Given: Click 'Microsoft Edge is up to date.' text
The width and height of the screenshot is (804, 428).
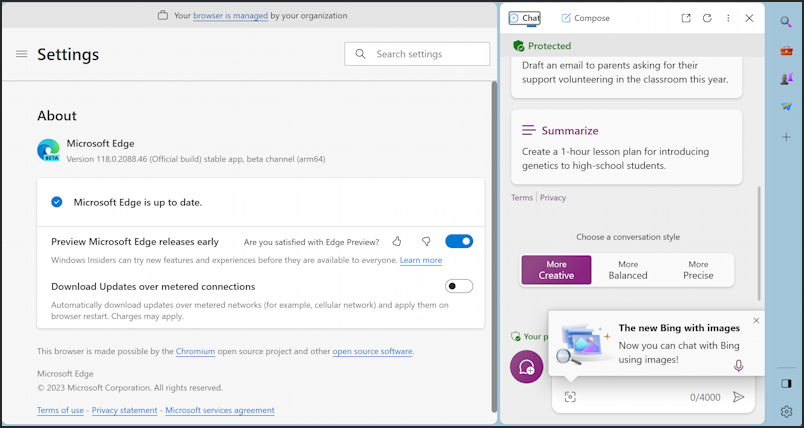Looking at the screenshot, I should point(138,202).
